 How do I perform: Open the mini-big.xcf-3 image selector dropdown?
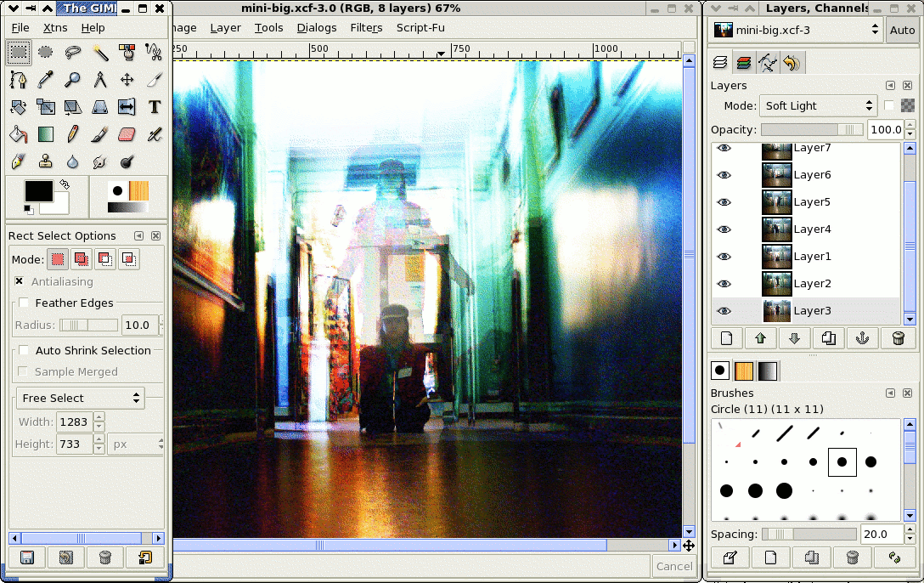797,30
